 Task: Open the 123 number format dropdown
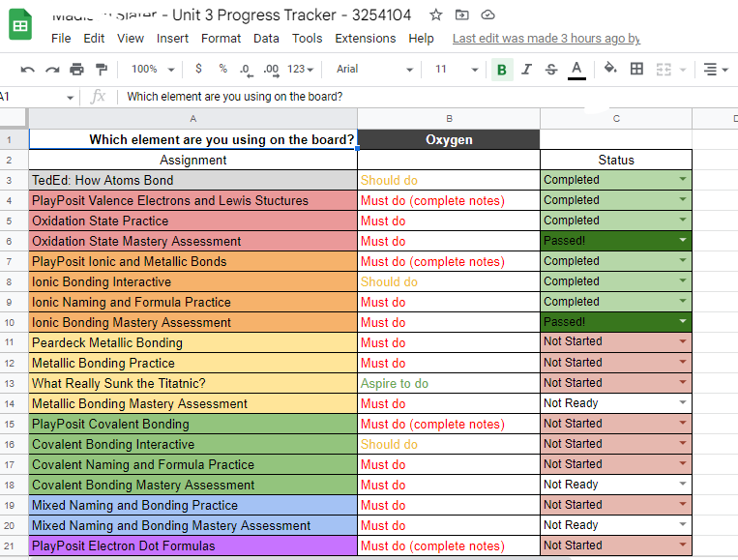click(300, 70)
